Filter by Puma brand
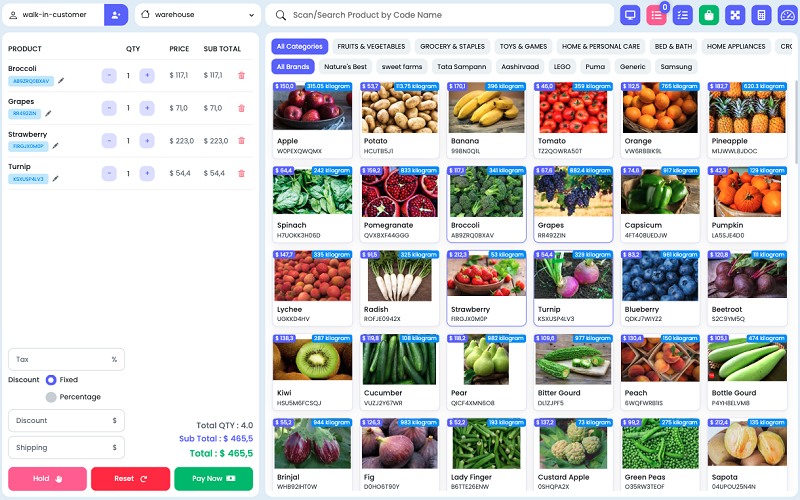This screenshot has height=500, width=800. point(595,67)
